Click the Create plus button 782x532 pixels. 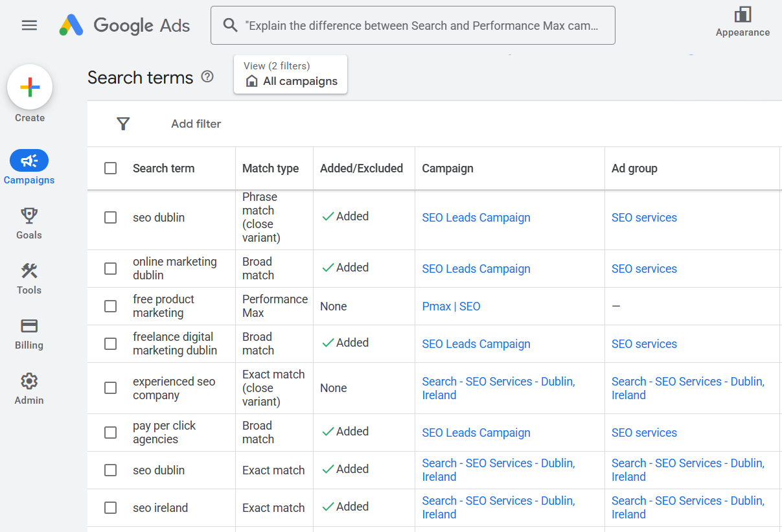[30, 87]
